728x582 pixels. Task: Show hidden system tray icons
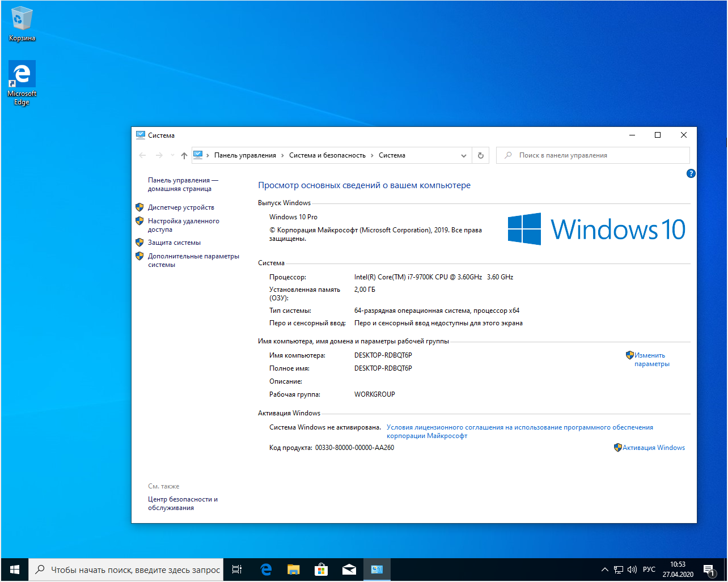point(605,570)
